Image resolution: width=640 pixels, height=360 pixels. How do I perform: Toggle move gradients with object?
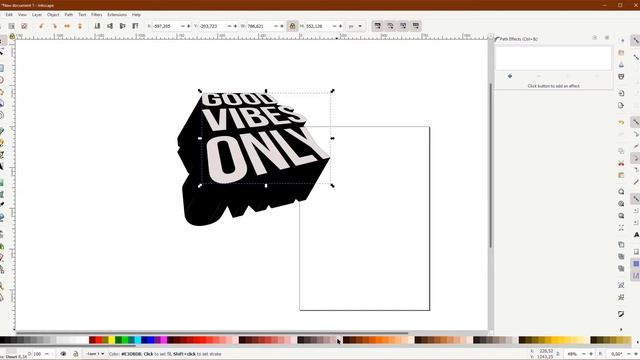coord(403,26)
